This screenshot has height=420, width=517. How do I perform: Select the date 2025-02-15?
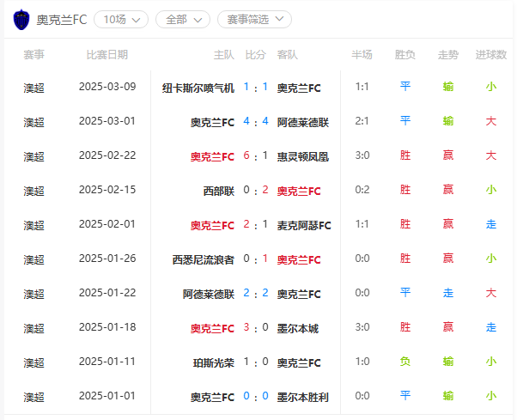[x=107, y=190]
